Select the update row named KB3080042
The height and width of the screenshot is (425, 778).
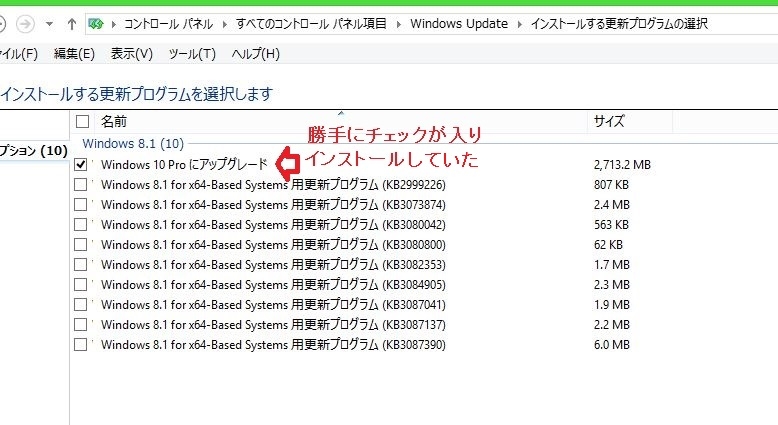(x=273, y=224)
